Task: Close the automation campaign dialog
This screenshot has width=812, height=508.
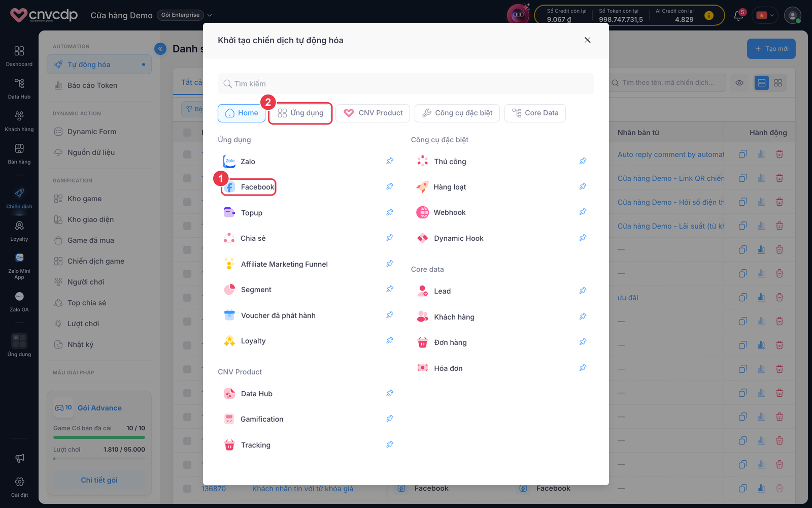Action: [587, 40]
